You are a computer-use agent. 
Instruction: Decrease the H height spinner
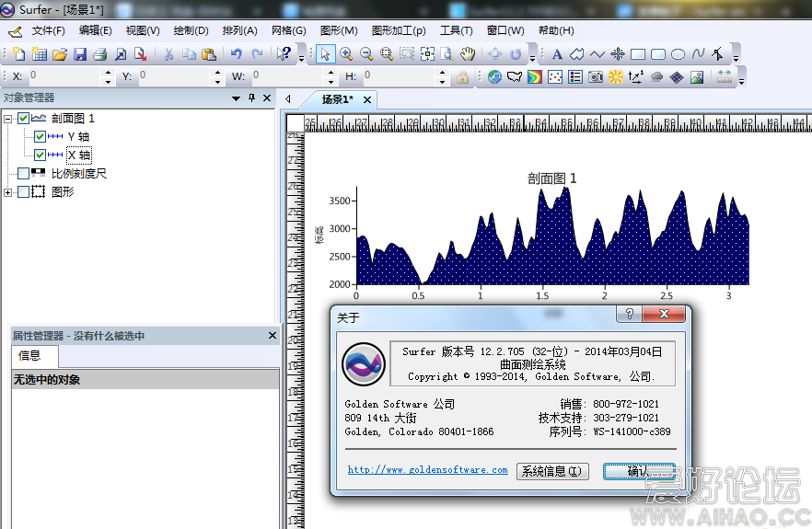(x=442, y=82)
